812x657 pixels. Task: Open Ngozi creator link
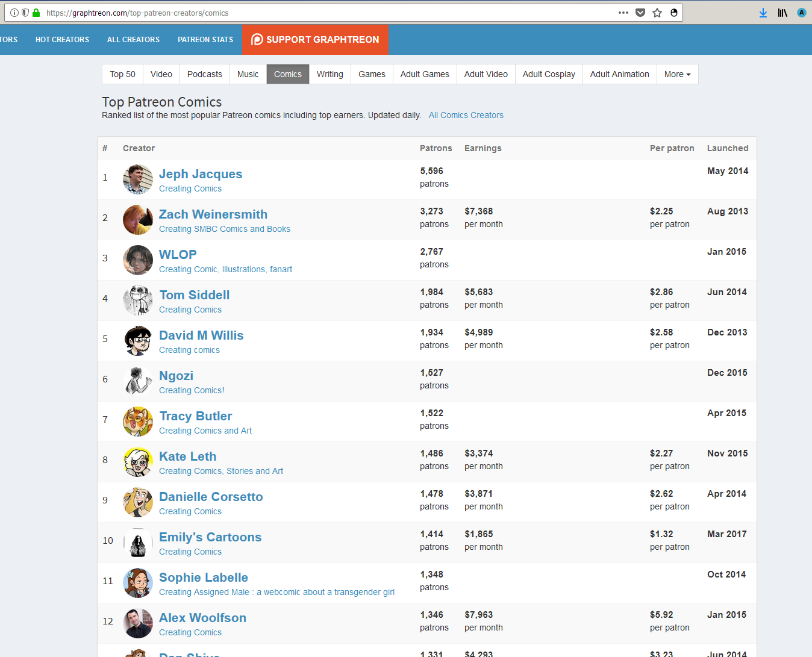pos(176,376)
